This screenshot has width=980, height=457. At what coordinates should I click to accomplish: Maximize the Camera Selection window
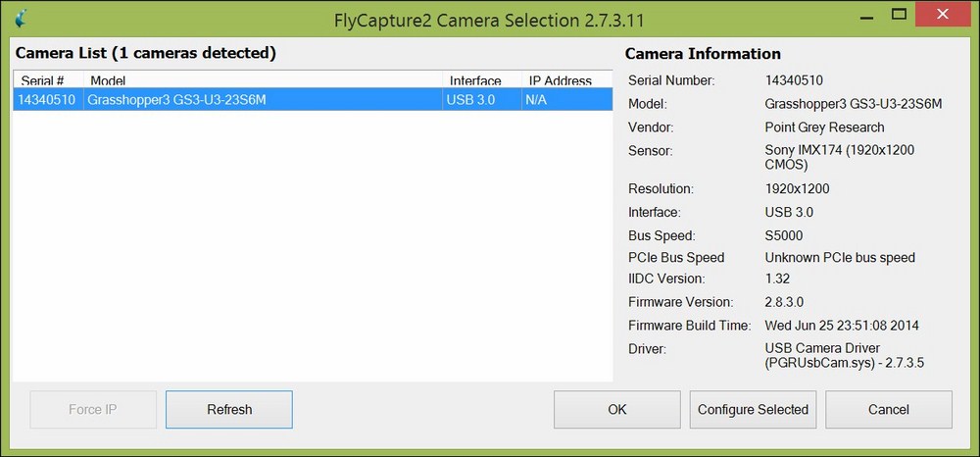click(899, 15)
